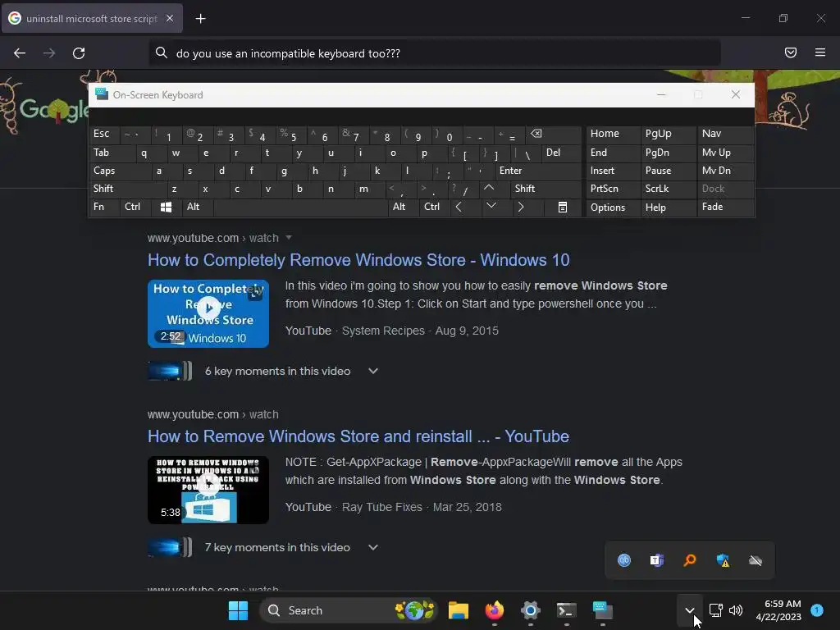Viewport: 840px width, 630px height.
Task: Expand 7 key moments in this video
Action: (x=373, y=547)
